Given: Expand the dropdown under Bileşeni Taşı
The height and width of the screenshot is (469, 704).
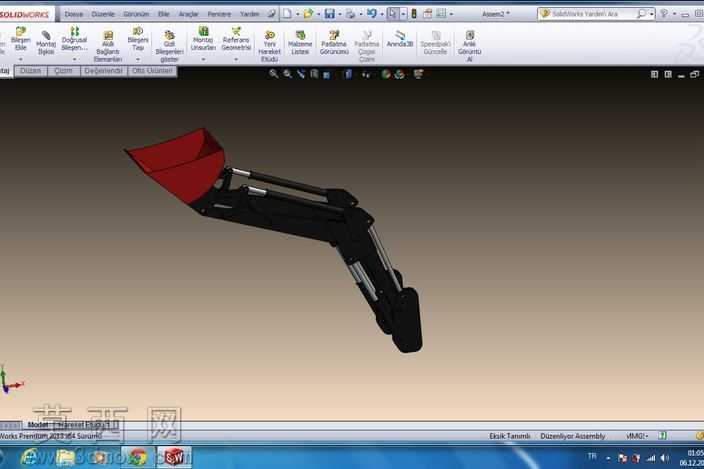Looking at the screenshot, I should coord(138,59).
